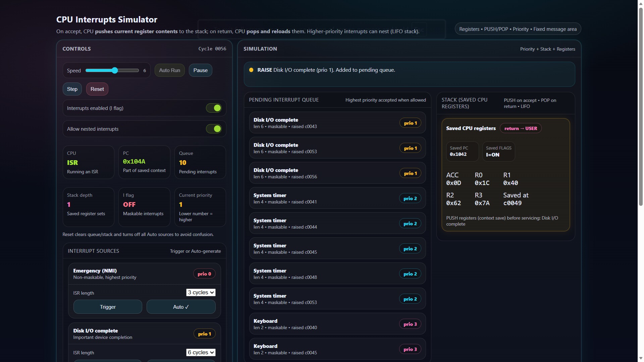Click the prio 0 Emergency NMI badge

204,274
